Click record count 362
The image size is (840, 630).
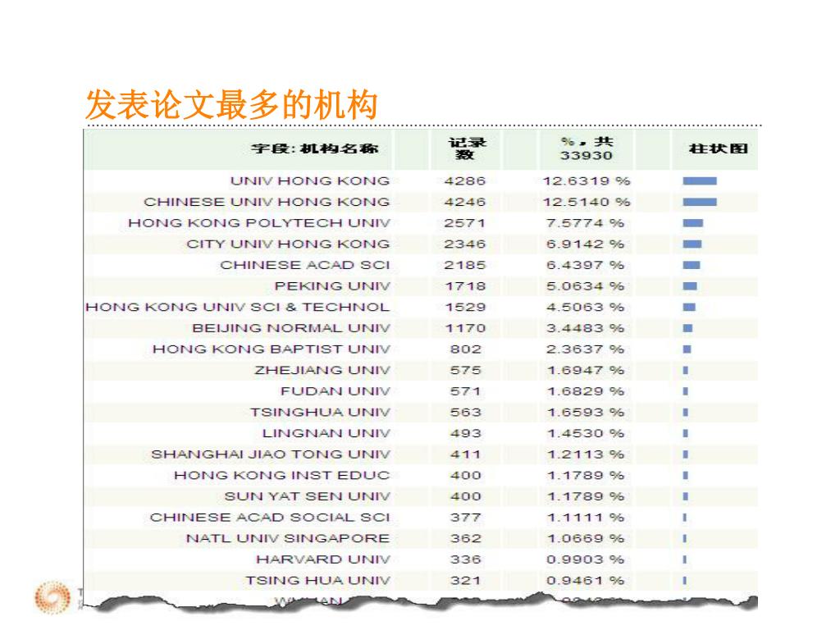[x=466, y=538]
